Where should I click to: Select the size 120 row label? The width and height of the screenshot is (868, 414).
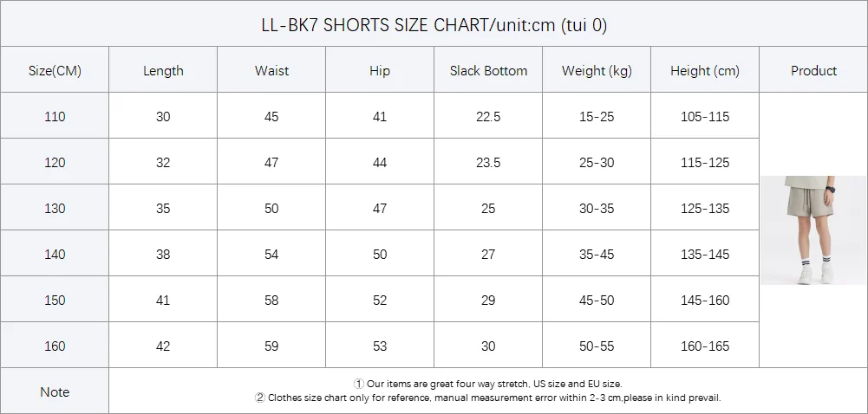55,163
